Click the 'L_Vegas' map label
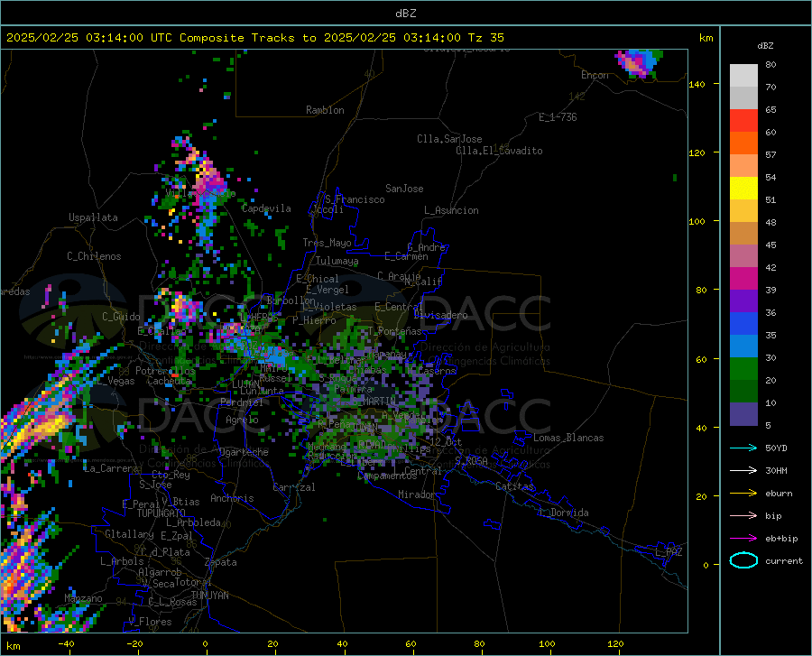Screen dimensions: 812x656 (115, 381)
